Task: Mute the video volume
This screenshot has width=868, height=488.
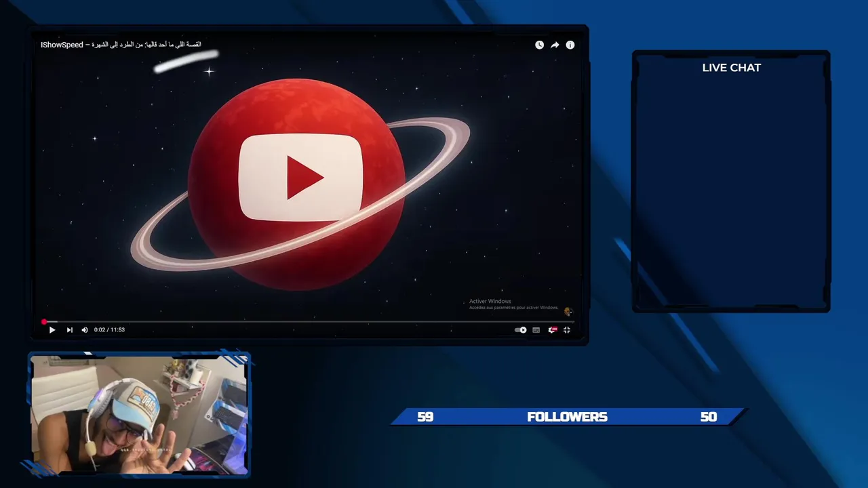Action: (x=85, y=330)
